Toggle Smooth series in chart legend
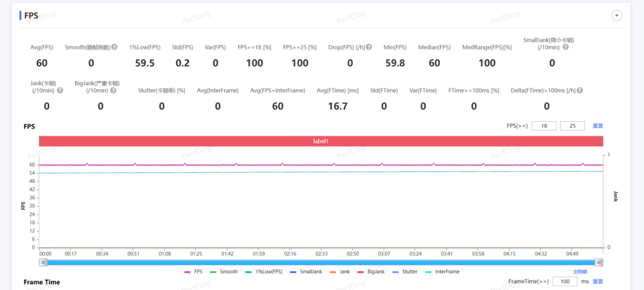 pos(224,271)
